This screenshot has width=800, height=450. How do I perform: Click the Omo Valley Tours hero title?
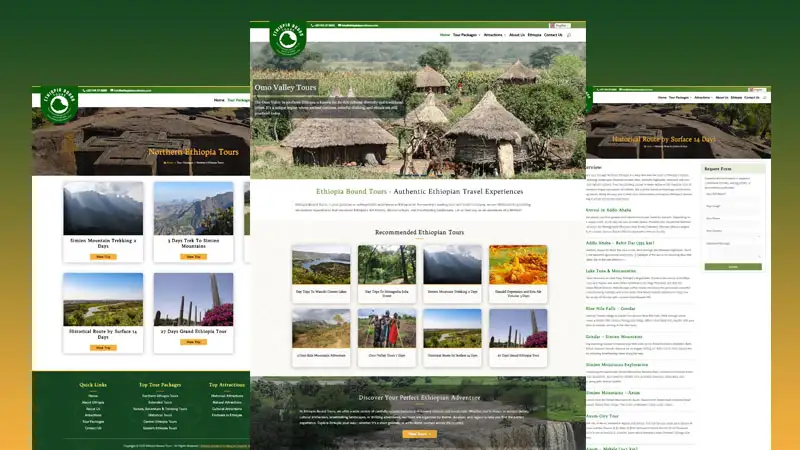(285, 87)
